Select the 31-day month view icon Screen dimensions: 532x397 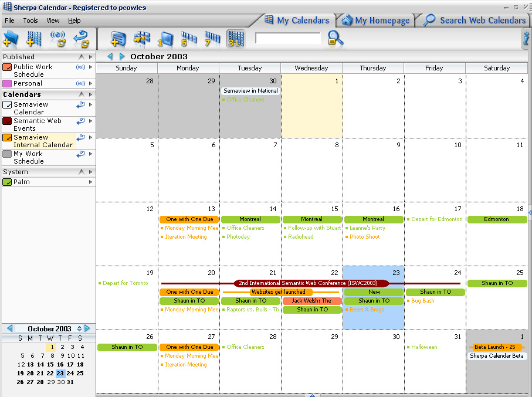[235, 39]
